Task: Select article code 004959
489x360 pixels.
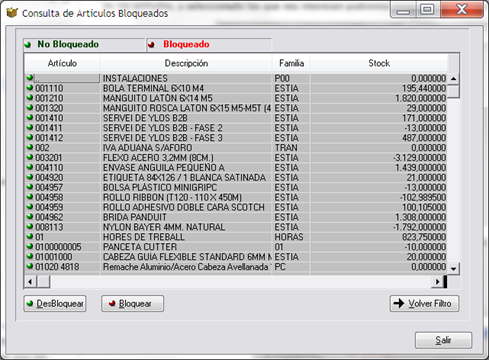Action: point(49,207)
